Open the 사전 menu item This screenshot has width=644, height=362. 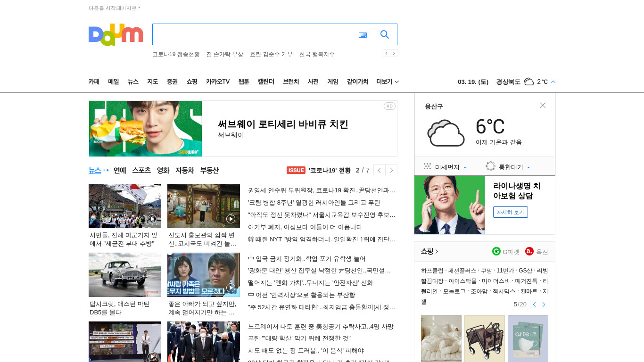click(313, 82)
